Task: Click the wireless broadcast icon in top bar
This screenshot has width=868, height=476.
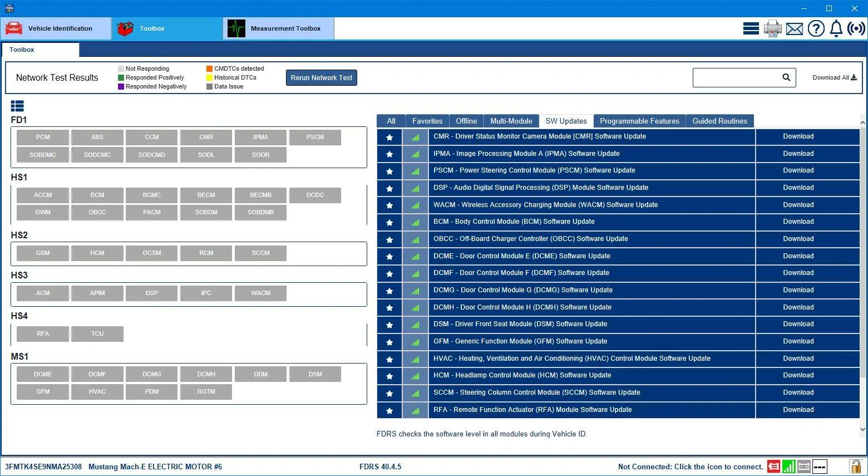Action: [x=856, y=28]
